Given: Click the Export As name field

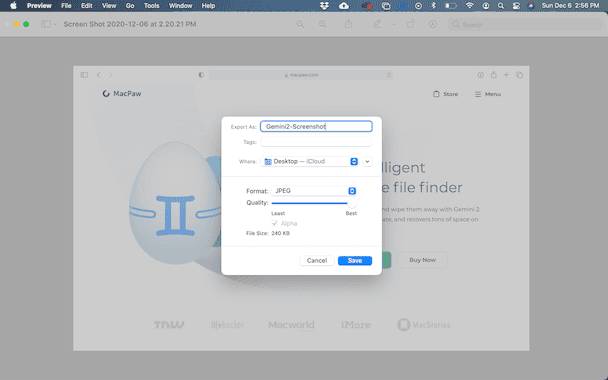Looking at the screenshot, I should tap(316, 126).
